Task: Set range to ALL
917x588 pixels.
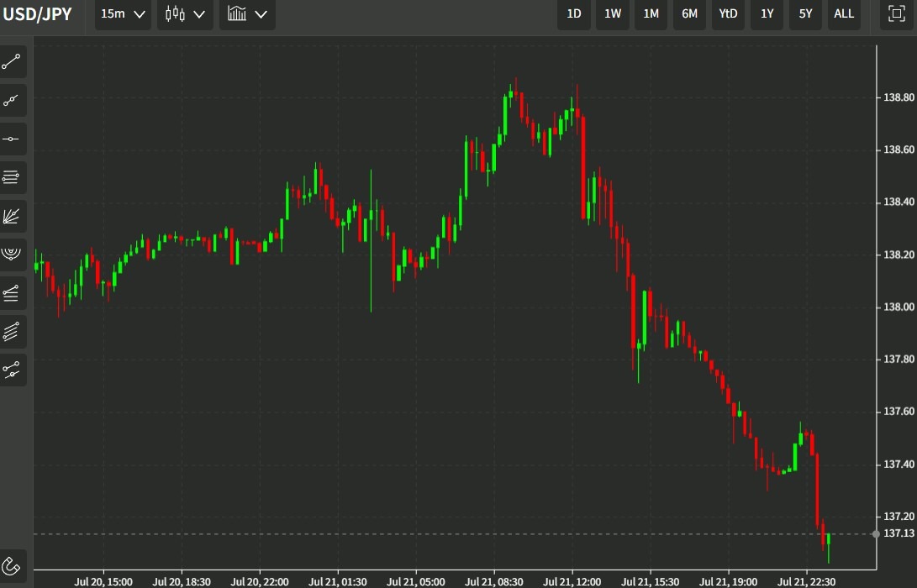Action: (x=844, y=13)
